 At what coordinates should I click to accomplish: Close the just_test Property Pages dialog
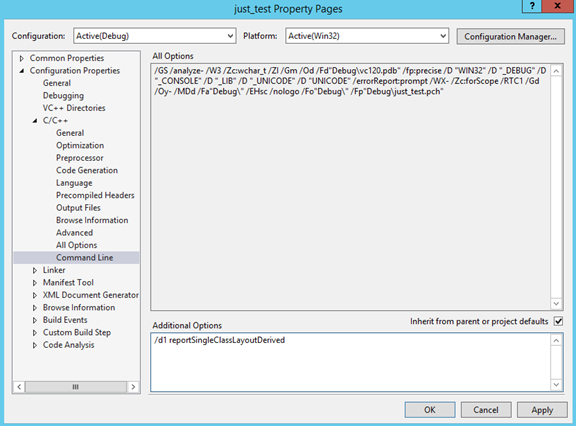558,7
